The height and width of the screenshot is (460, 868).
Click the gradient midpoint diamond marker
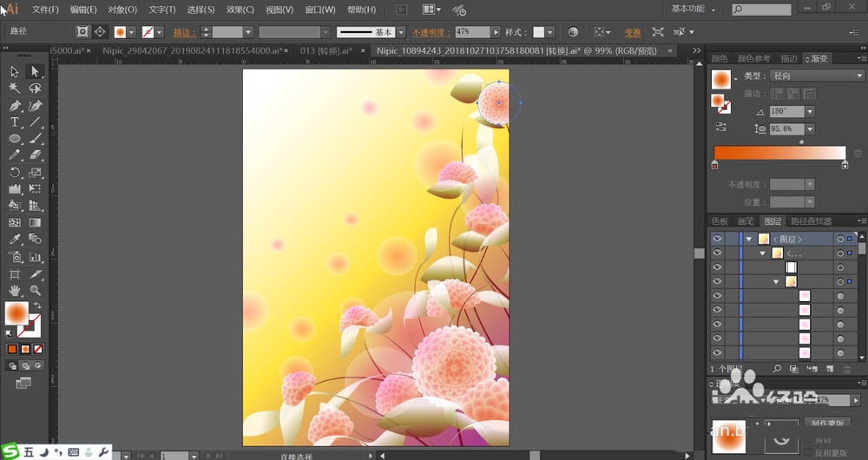click(801, 142)
